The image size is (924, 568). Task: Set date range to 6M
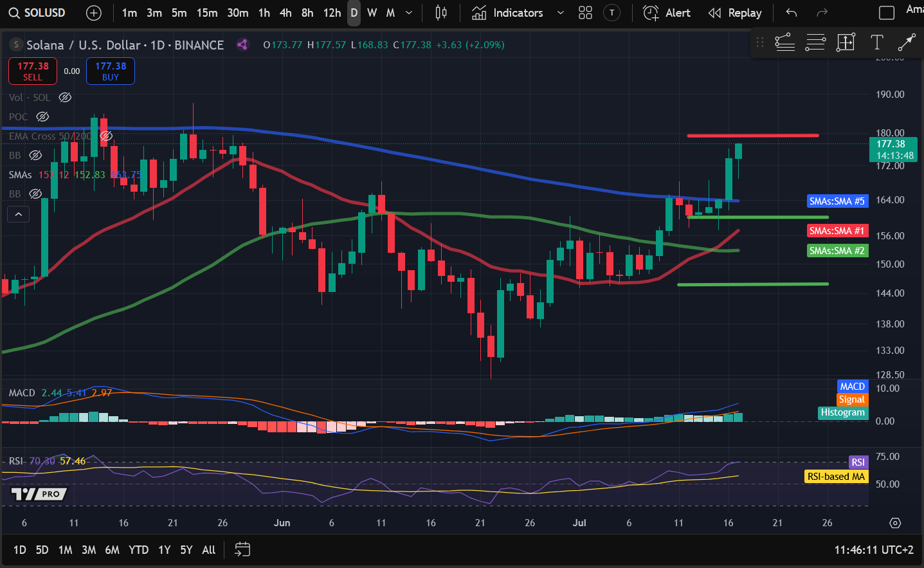[112, 549]
